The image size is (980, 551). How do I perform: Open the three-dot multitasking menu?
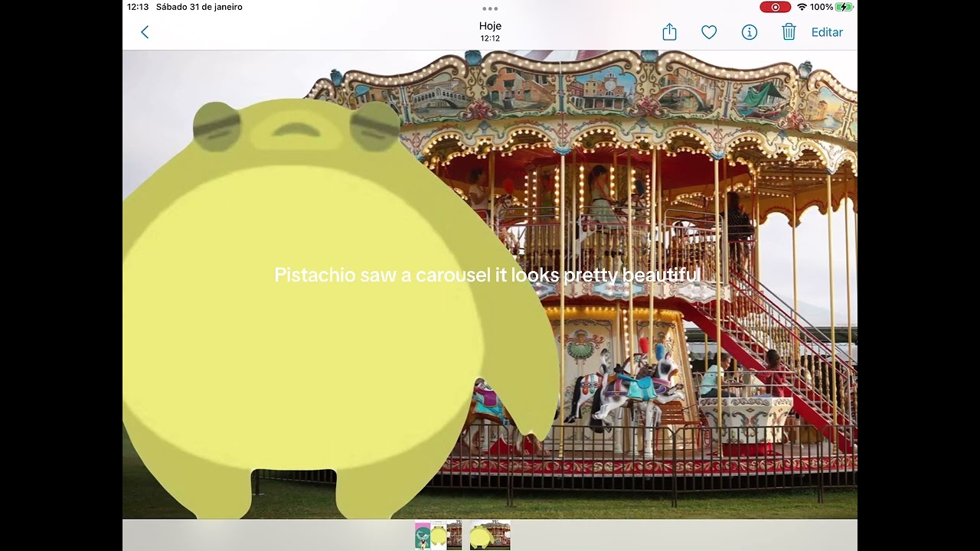pyautogui.click(x=490, y=9)
